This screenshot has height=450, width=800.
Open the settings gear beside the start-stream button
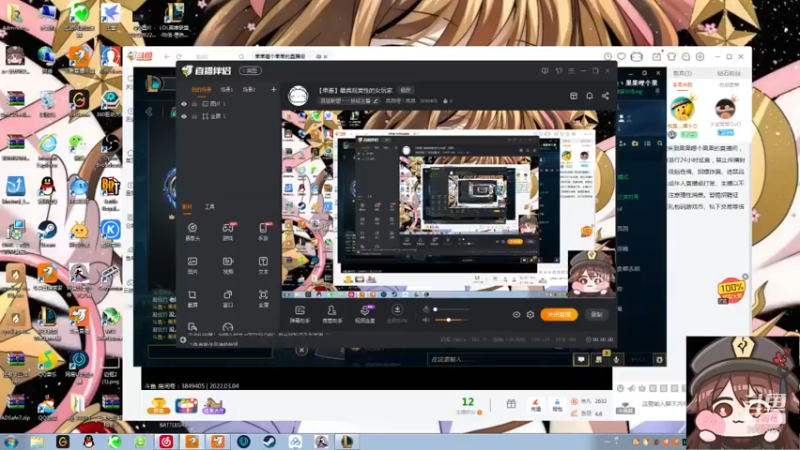[530, 315]
